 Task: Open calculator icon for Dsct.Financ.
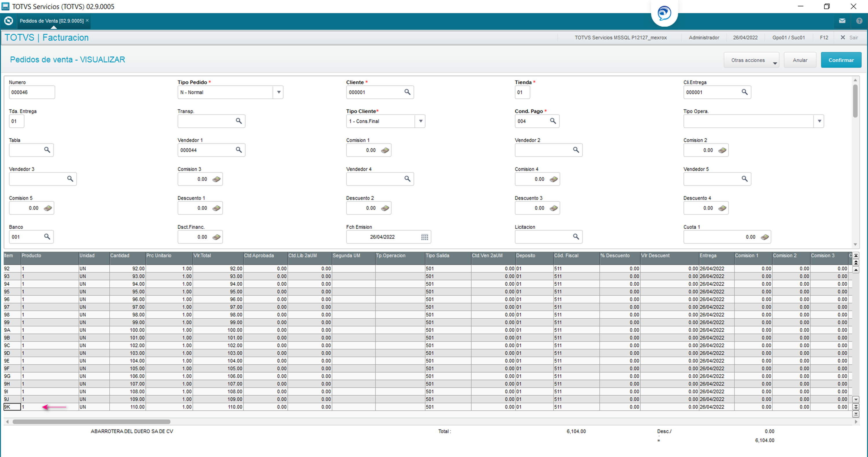(217, 237)
